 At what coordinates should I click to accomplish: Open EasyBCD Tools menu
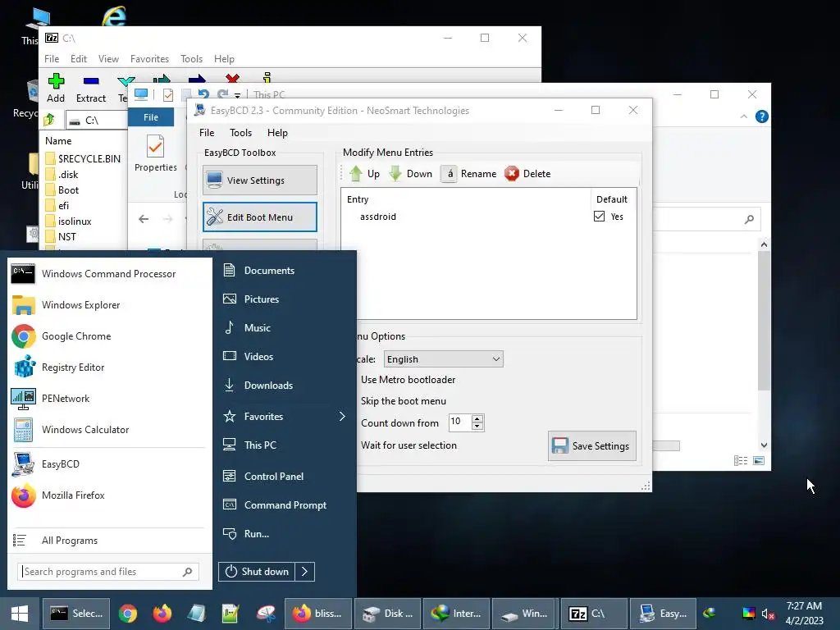[240, 133]
